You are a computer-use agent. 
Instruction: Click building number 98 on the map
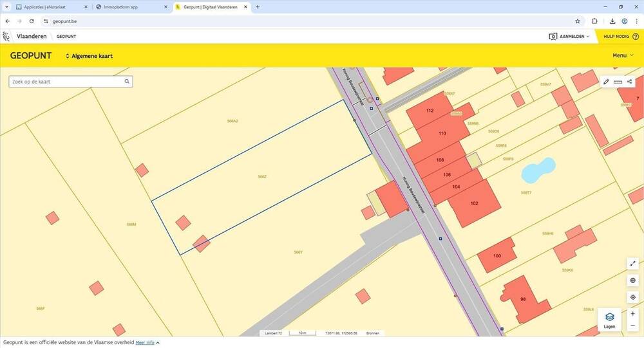click(x=523, y=299)
